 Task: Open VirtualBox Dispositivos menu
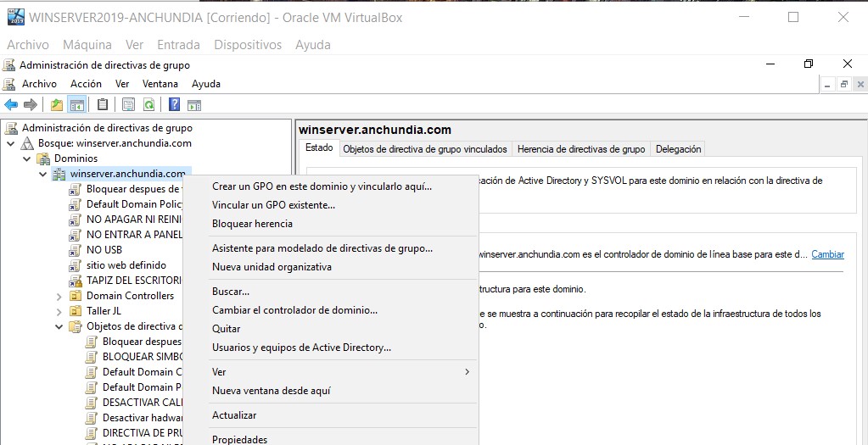pos(248,45)
